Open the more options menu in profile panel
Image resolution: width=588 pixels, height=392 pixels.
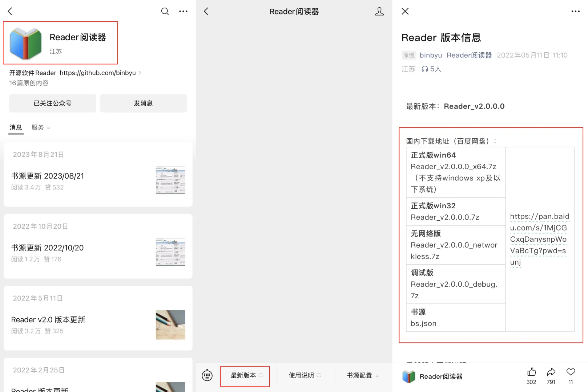pos(184,11)
